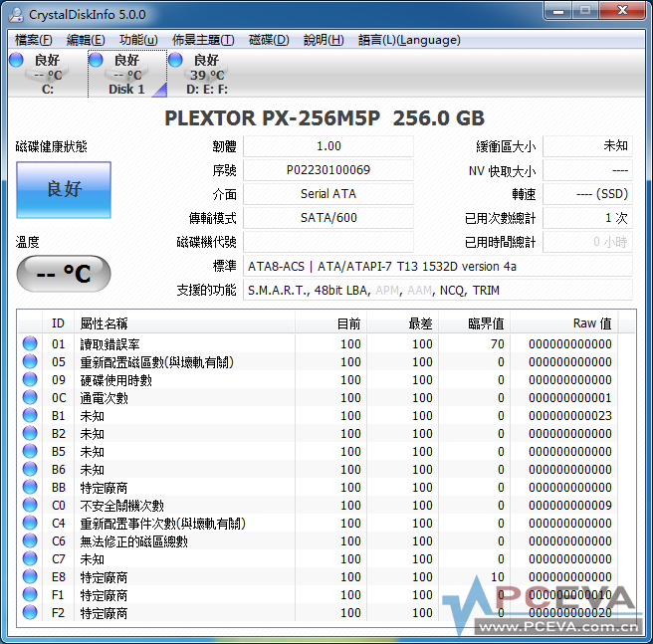Click the status orb for attribute C7
Image resolution: width=653 pixels, height=644 pixels.
pos(30,558)
